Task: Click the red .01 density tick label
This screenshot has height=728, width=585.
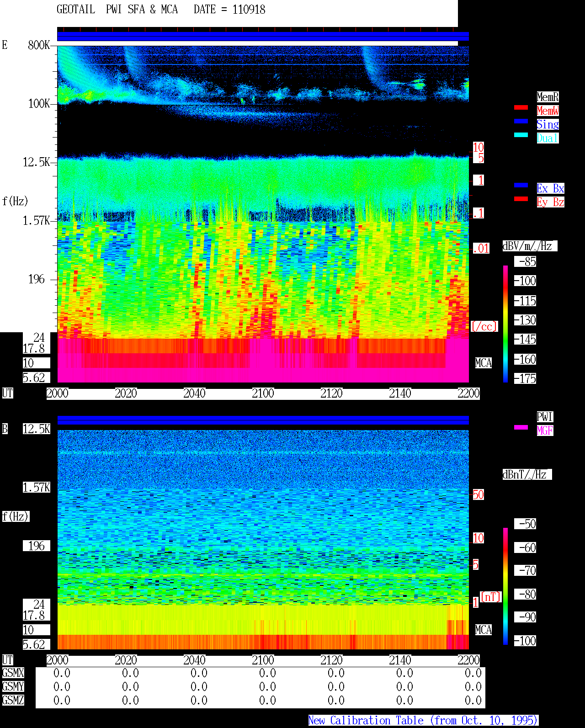Action: click(x=481, y=248)
